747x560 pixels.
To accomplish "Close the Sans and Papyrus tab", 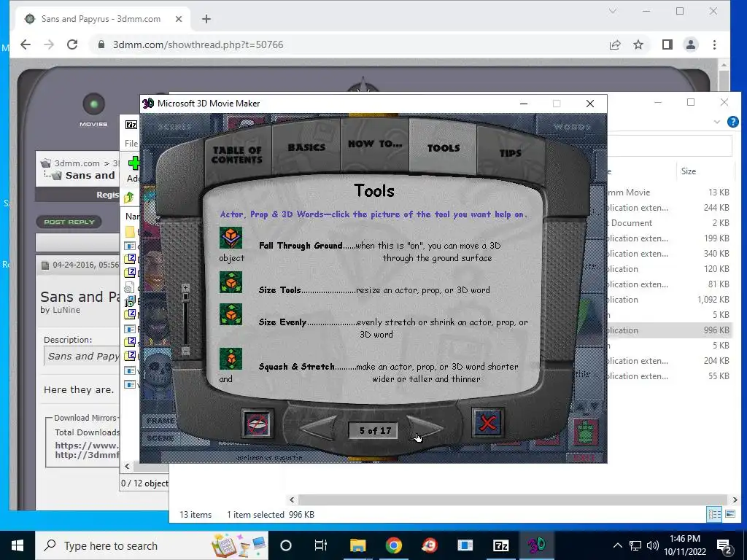I will point(179,19).
